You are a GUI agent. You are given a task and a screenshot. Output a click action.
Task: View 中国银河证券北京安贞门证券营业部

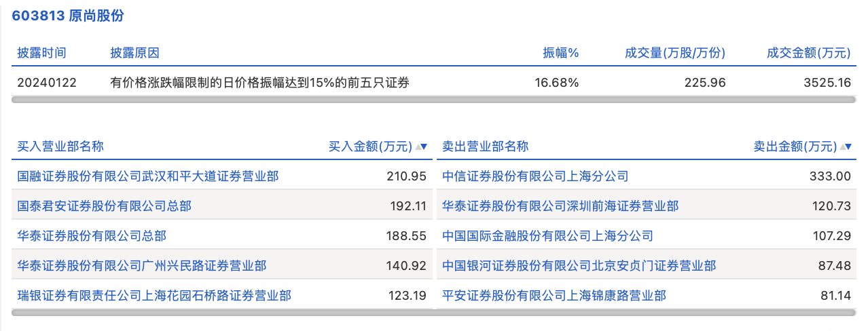579,266
